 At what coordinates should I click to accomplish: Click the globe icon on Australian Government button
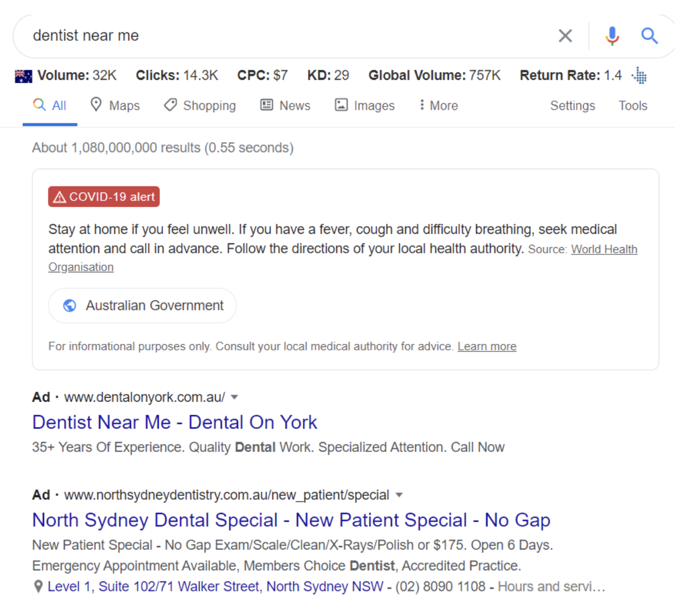70,306
